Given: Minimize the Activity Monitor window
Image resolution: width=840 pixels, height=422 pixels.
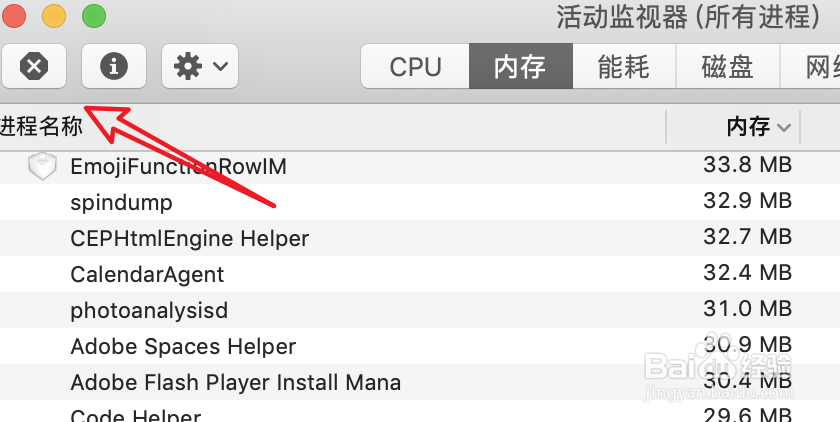Looking at the screenshot, I should (x=53, y=16).
